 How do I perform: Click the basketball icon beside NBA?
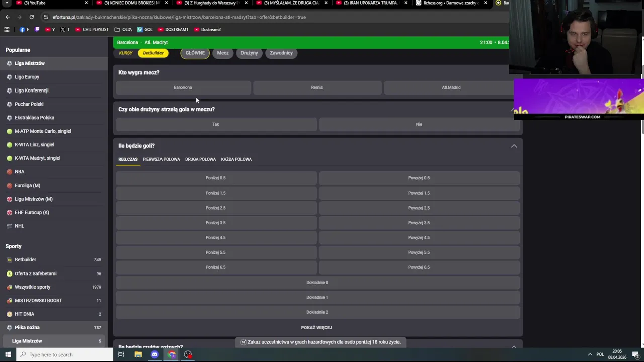click(x=10, y=172)
